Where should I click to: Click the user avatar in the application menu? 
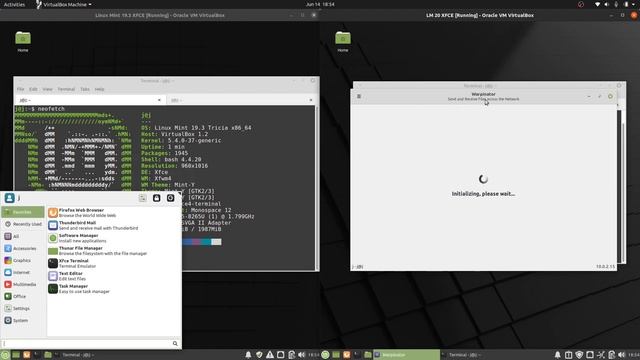9,198
